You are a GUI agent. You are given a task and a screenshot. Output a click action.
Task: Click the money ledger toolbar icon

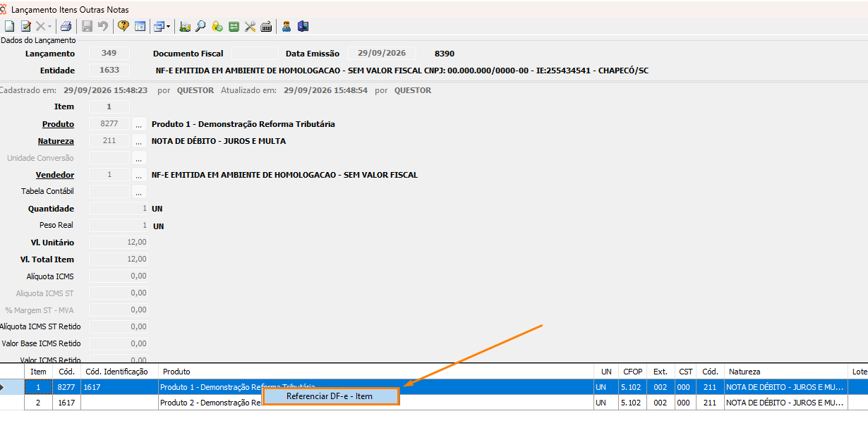tap(185, 26)
